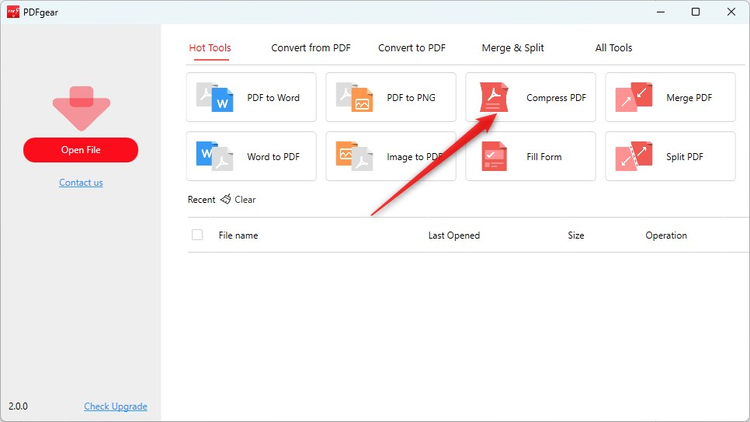Viewport: 750px width, 422px height.
Task: Click the Merge PDF label
Action: [689, 98]
